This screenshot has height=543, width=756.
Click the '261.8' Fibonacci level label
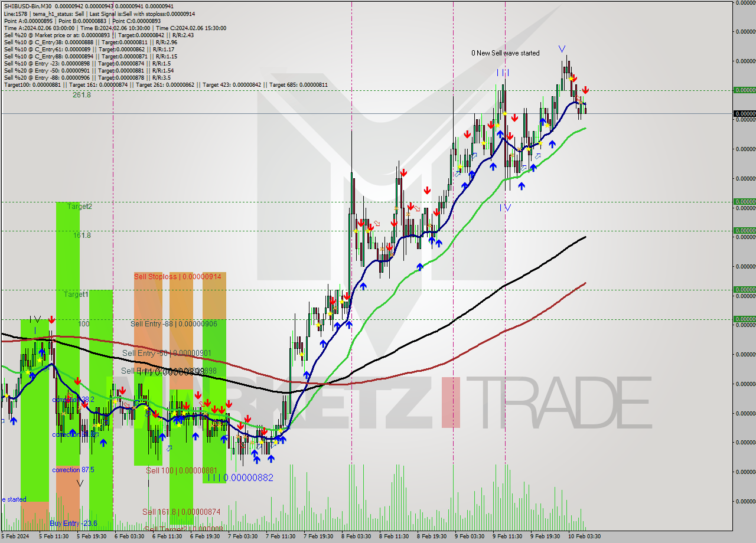tap(82, 94)
